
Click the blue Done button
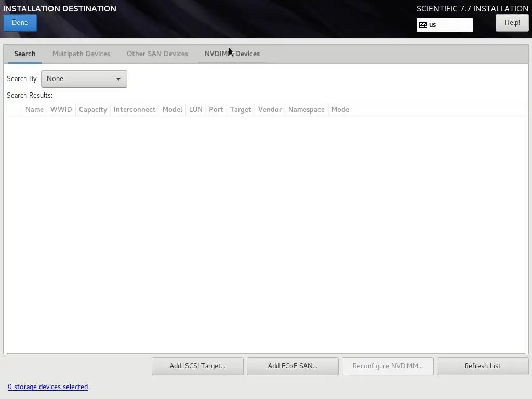20,23
